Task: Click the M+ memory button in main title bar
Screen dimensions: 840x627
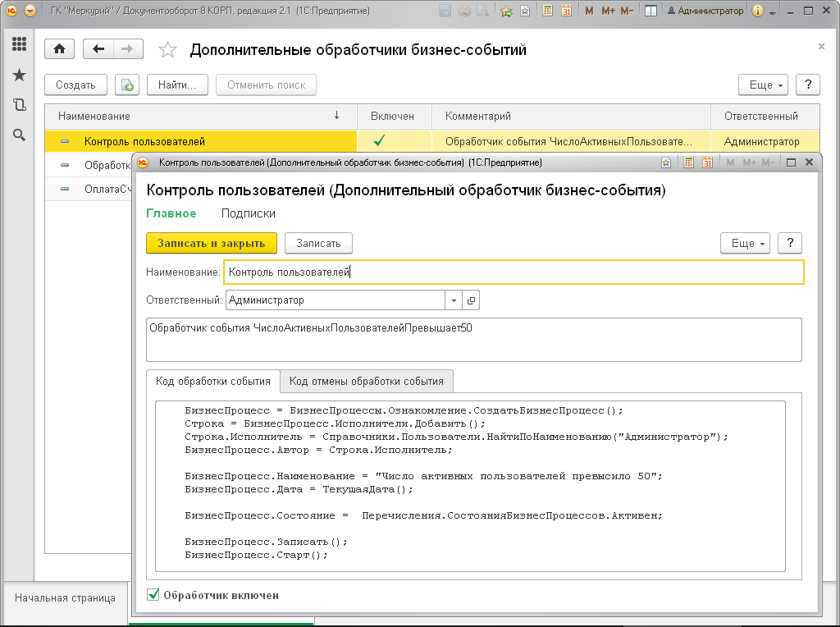Action: (608, 11)
